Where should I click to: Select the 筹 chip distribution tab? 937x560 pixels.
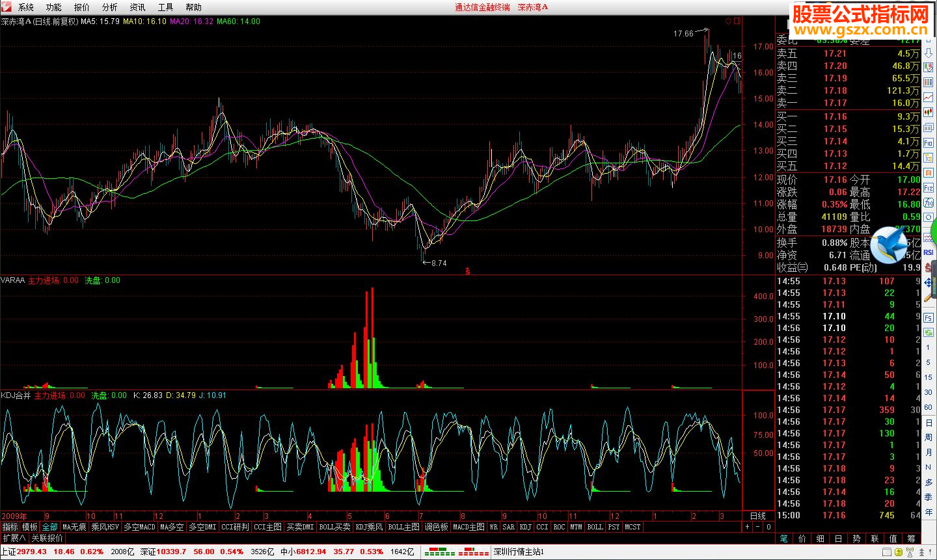(x=911, y=539)
